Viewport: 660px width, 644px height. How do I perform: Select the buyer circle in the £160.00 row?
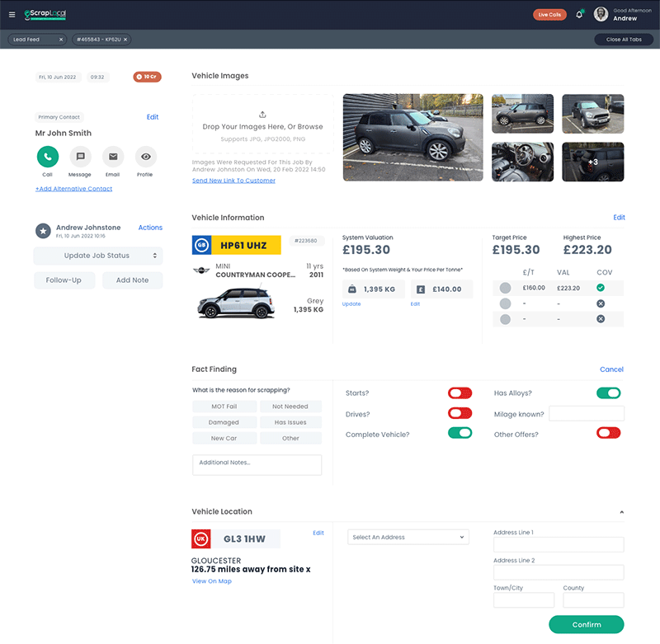click(505, 288)
